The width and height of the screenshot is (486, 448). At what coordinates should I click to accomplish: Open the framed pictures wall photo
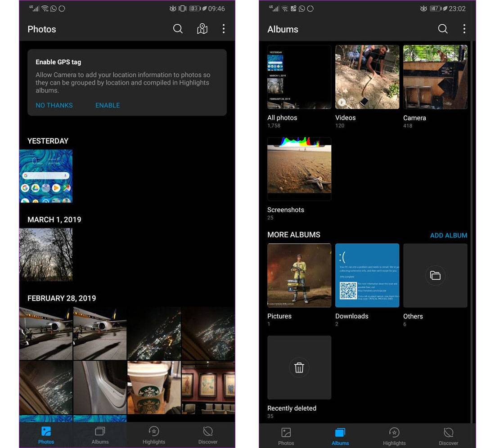208,387
